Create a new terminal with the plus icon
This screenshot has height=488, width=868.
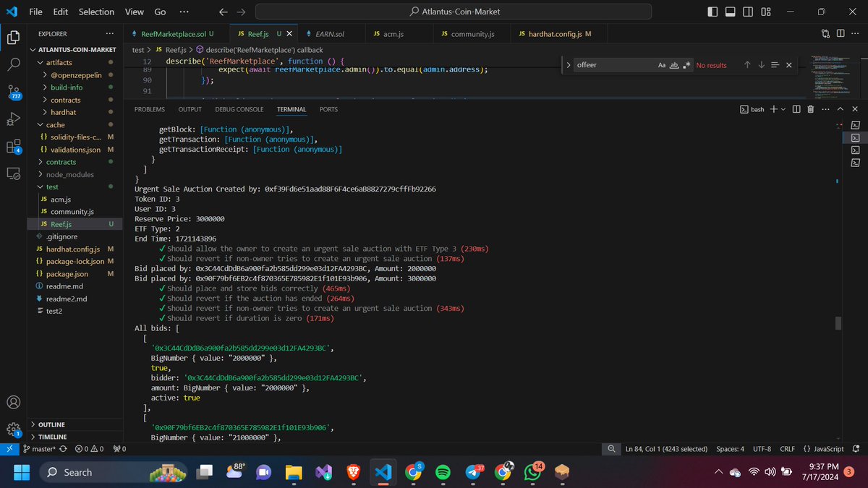(773, 109)
